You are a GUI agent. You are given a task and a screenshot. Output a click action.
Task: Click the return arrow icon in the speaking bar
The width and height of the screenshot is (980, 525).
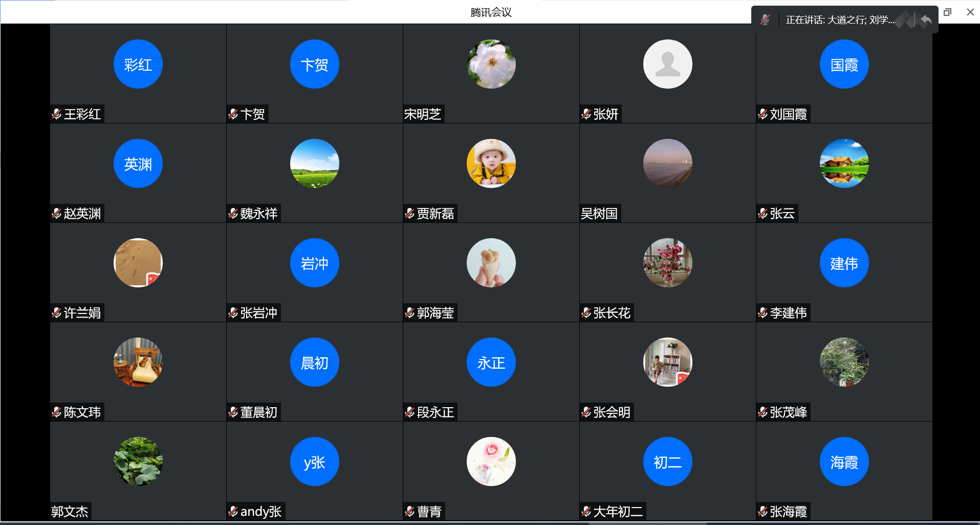(926, 20)
